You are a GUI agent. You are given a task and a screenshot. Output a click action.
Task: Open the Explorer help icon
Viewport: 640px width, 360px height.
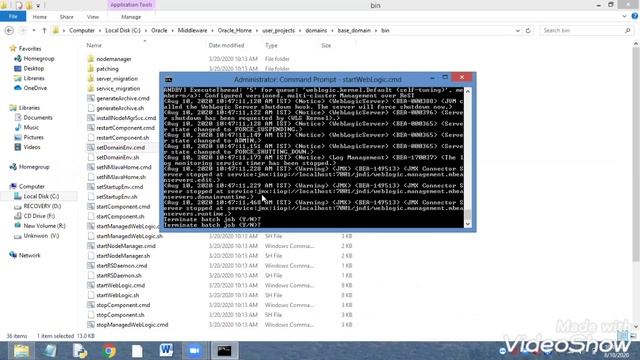[x=635, y=16]
